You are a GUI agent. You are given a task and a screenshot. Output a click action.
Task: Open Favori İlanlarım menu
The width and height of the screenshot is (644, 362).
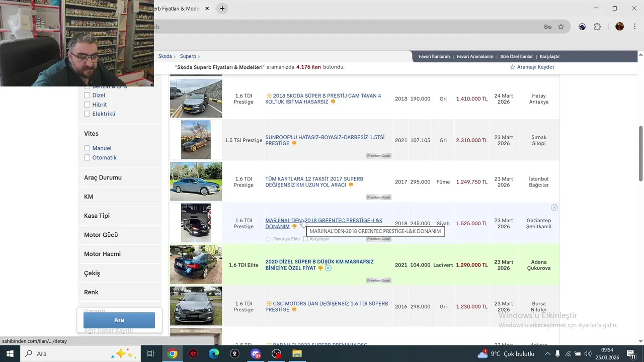click(434, 56)
